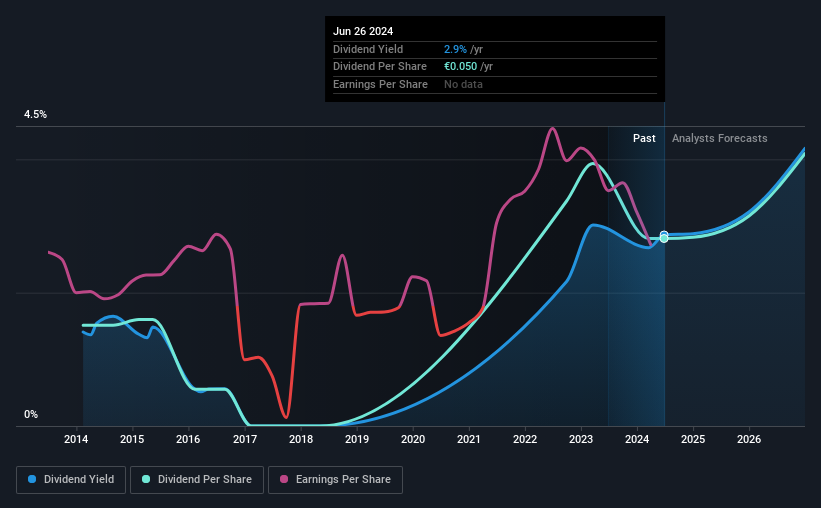This screenshot has height=508, width=821.
Task: Select the 2026 x-axis label
Action: [749, 439]
